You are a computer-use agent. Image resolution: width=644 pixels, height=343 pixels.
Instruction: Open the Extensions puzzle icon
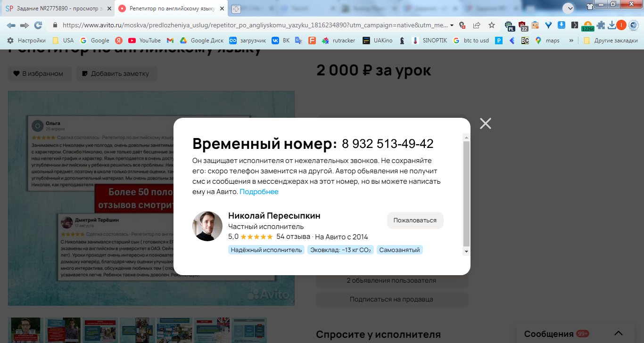pyautogui.click(x=600, y=25)
